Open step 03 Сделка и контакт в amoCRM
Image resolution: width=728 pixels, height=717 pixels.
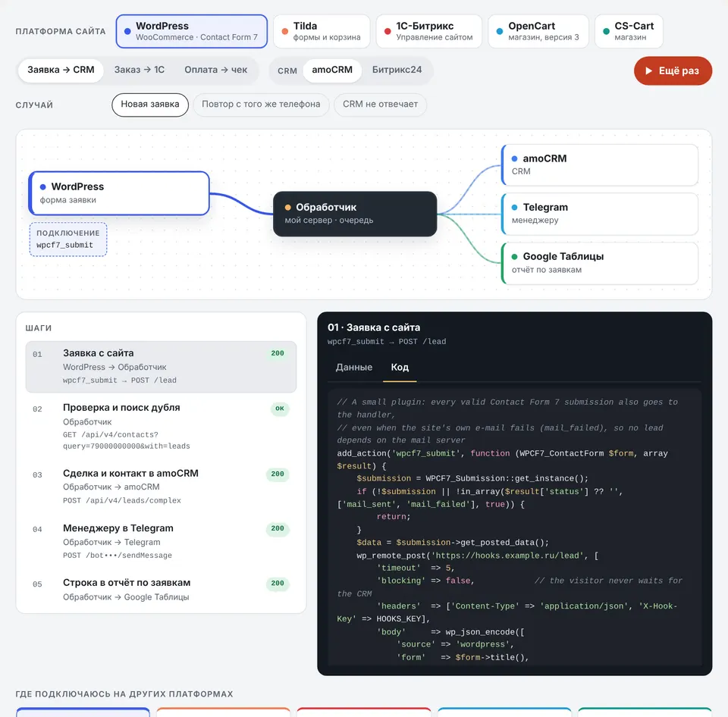pos(161,487)
